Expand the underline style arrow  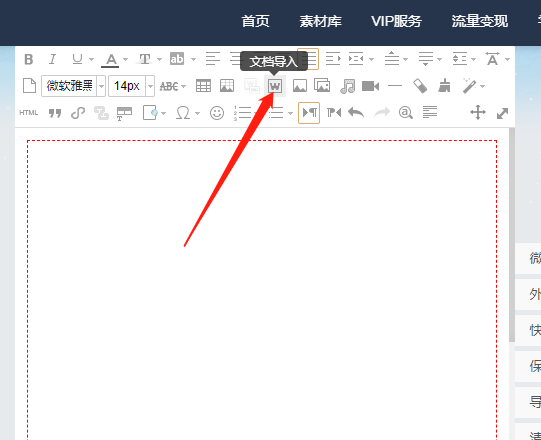coord(91,59)
